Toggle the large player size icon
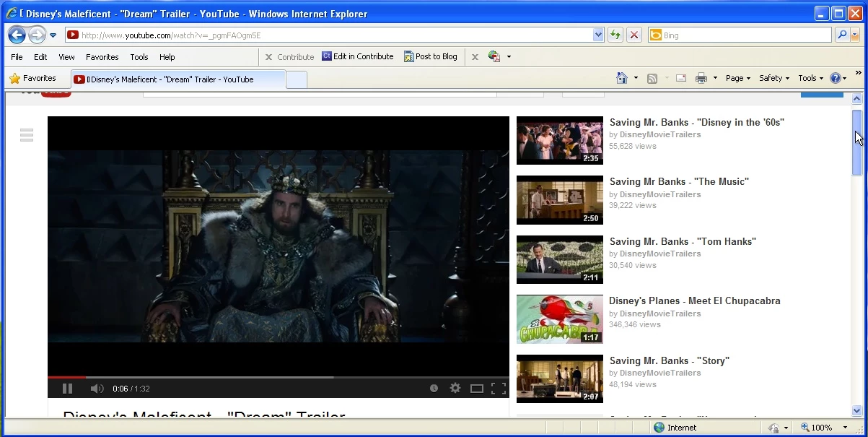The image size is (868, 437). click(477, 389)
